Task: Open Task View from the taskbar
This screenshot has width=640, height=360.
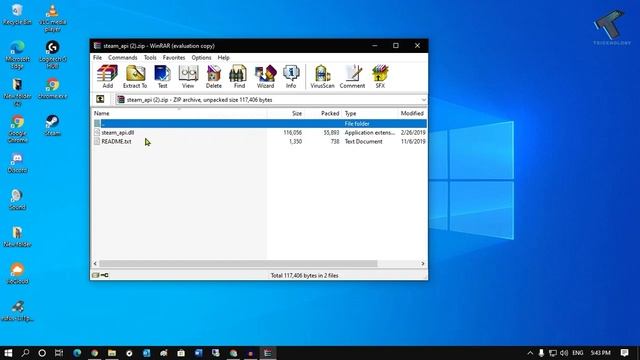Action: [59, 353]
